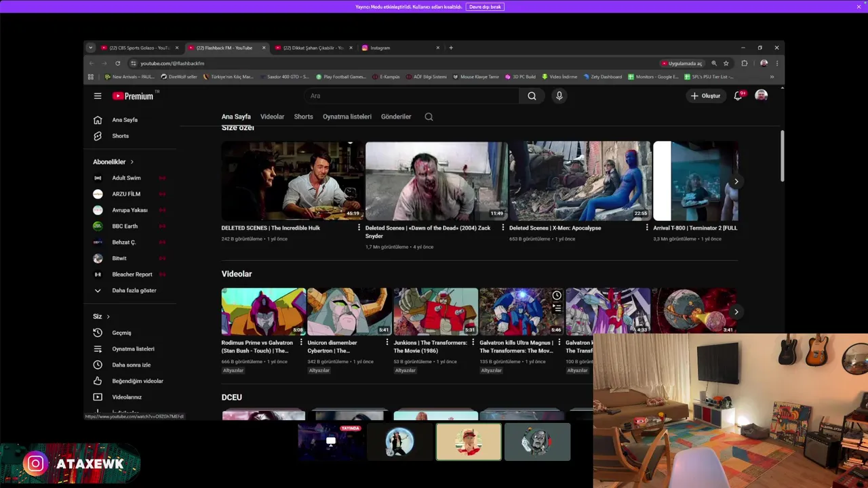Open the E-Kampüs bookmark
This screenshot has width=868, height=488.
[x=387, y=77]
